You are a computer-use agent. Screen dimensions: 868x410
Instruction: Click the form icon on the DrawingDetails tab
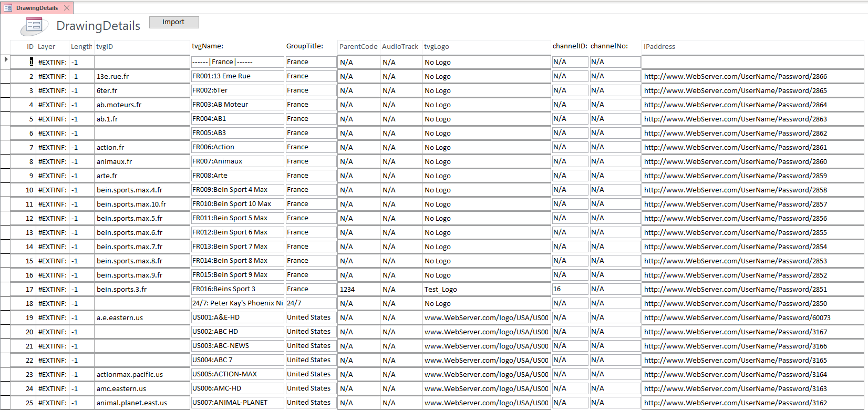click(x=8, y=8)
